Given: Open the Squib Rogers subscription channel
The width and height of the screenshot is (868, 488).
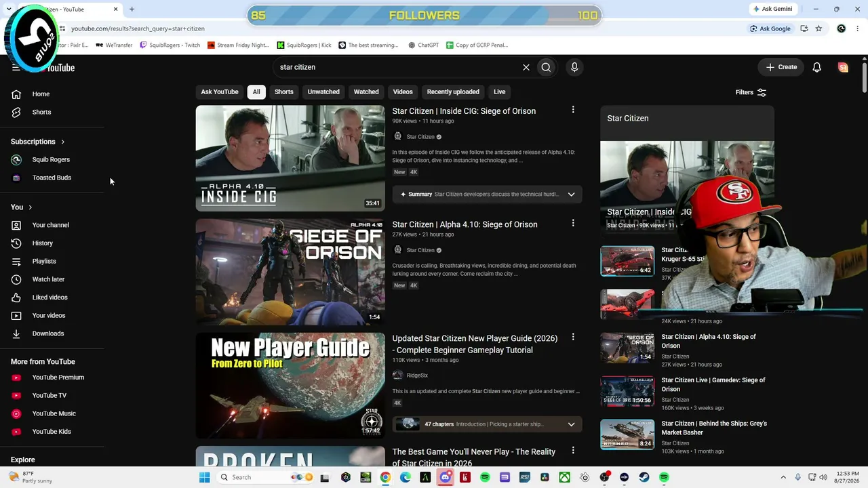Looking at the screenshot, I should click(x=51, y=160).
